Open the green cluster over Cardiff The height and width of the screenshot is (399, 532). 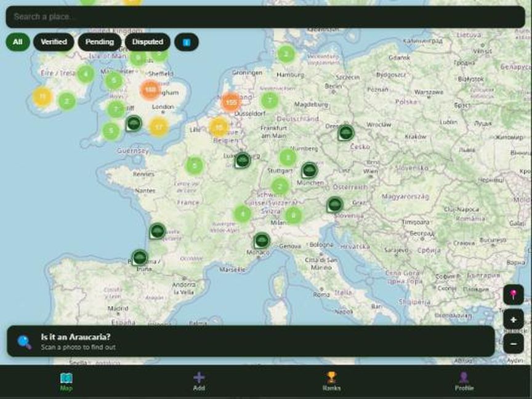[x=116, y=109]
